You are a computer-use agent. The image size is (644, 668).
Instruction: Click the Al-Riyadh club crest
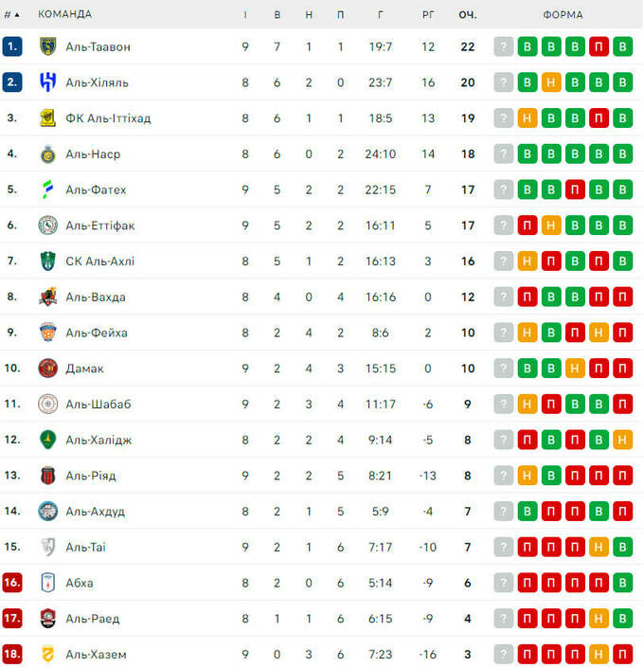(48, 476)
